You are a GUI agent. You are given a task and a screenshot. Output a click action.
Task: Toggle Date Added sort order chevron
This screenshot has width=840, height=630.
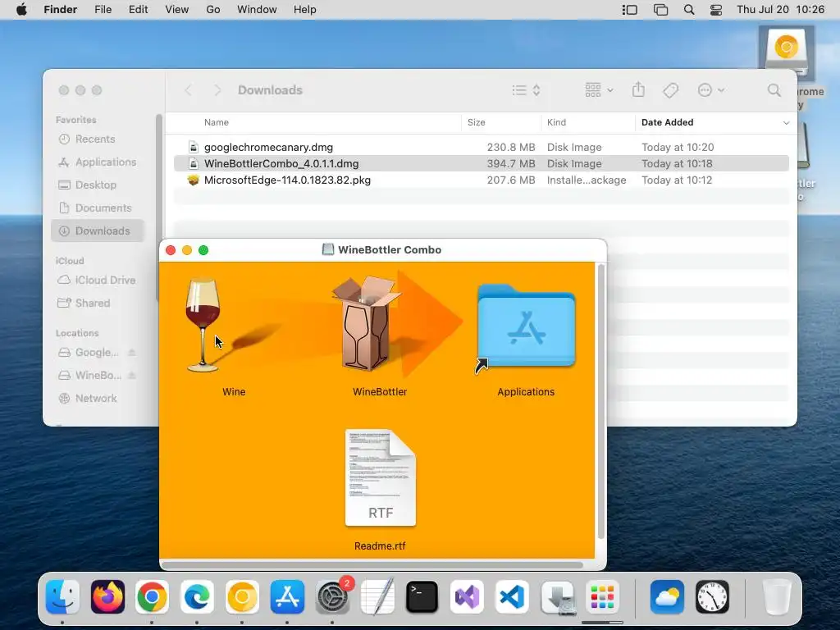(x=786, y=123)
